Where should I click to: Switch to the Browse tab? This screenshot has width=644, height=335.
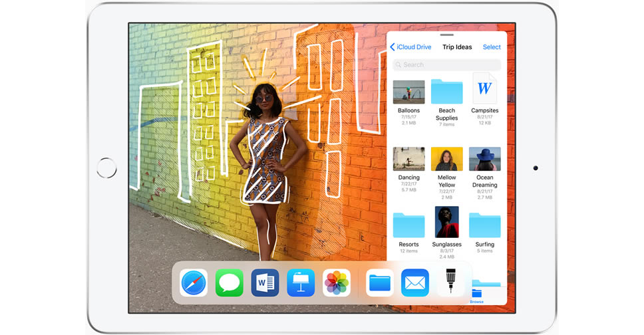(476, 295)
